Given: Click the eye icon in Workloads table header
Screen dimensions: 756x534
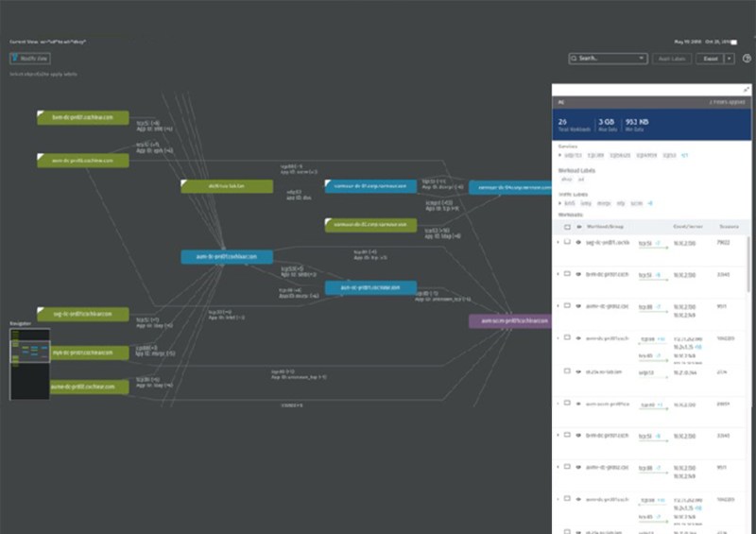Looking at the screenshot, I should 577,227.
